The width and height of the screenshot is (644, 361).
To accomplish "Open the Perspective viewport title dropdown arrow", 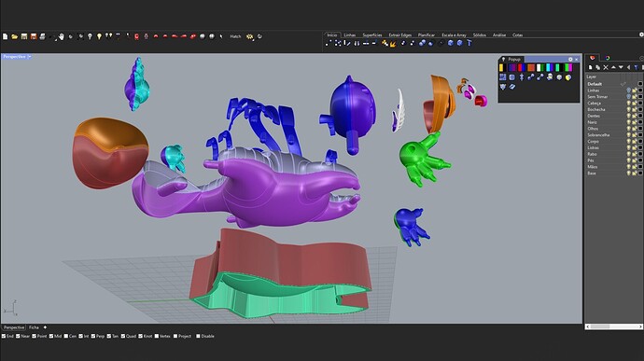I will point(30,56).
